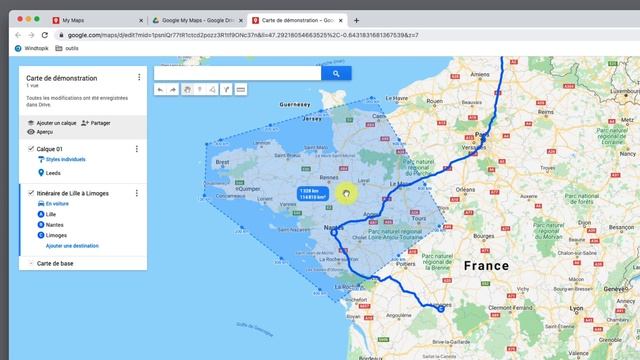This screenshot has height=360, width=640.
Task: Open Styles individuels for Calque 01
Action: point(66,159)
